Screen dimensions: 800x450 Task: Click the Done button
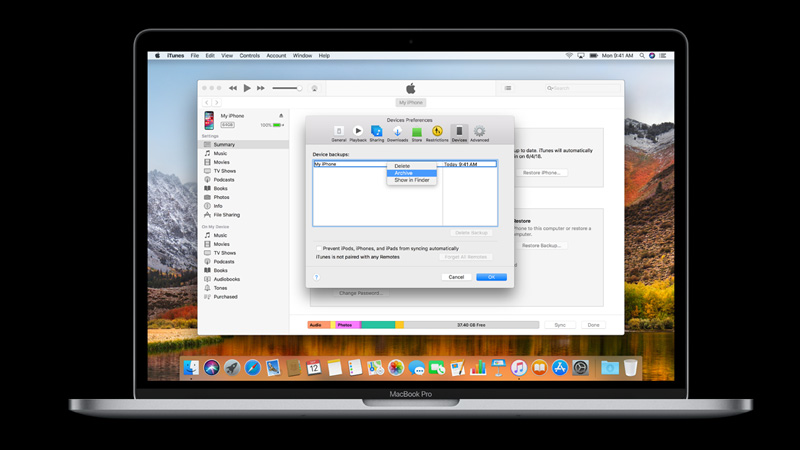(x=593, y=325)
